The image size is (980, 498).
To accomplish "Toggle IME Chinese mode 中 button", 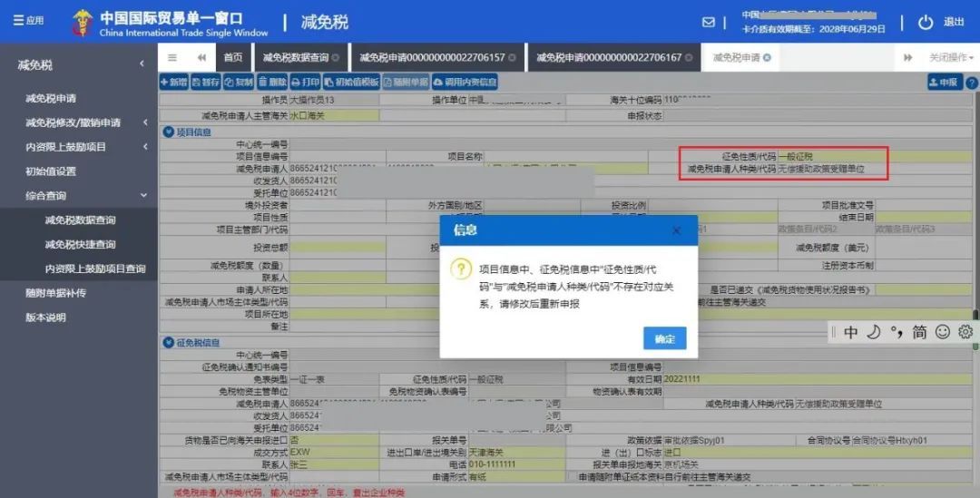I will [x=850, y=332].
